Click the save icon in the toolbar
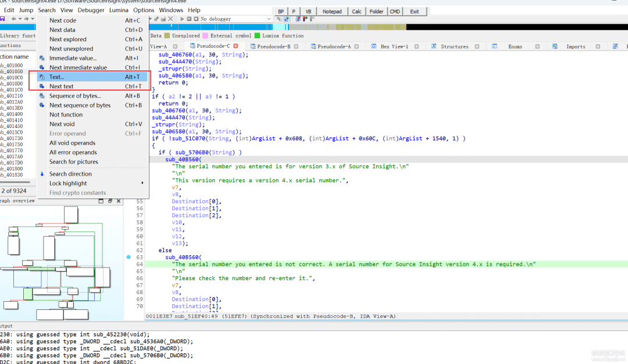 pyautogui.click(x=2, y=19)
